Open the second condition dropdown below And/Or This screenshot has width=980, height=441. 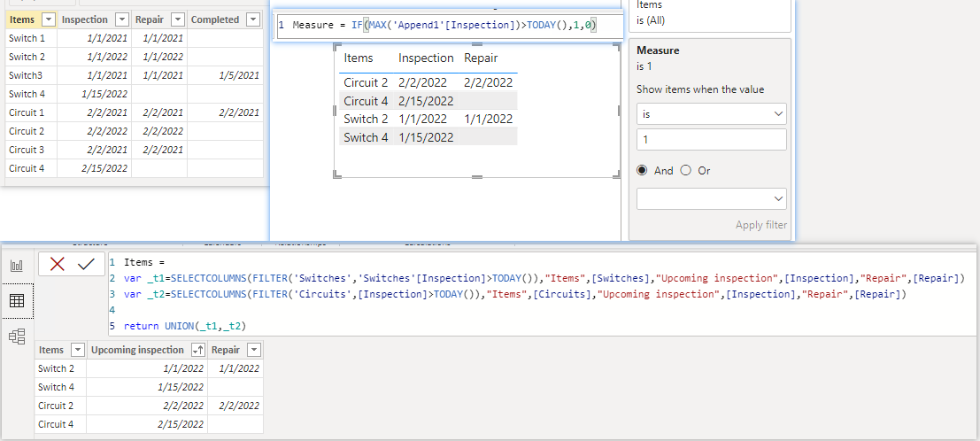point(711,198)
